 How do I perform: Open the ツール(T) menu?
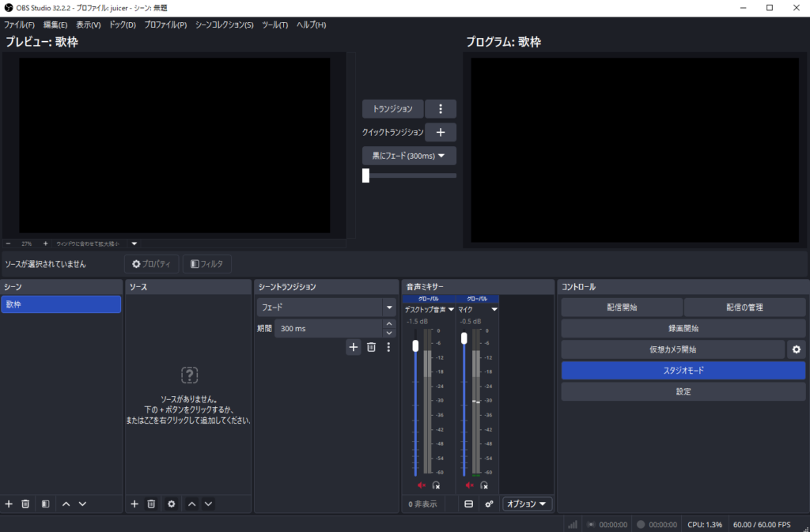(x=274, y=25)
